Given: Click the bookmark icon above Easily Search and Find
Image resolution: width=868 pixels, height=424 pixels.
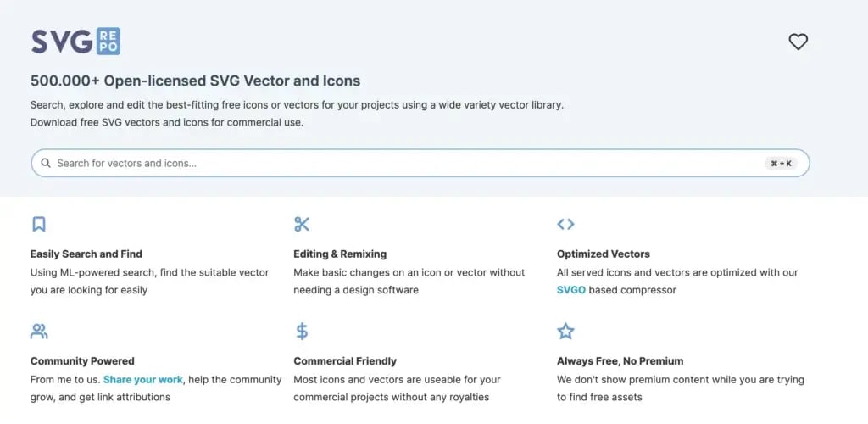Looking at the screenshot, I should [39, 224].
